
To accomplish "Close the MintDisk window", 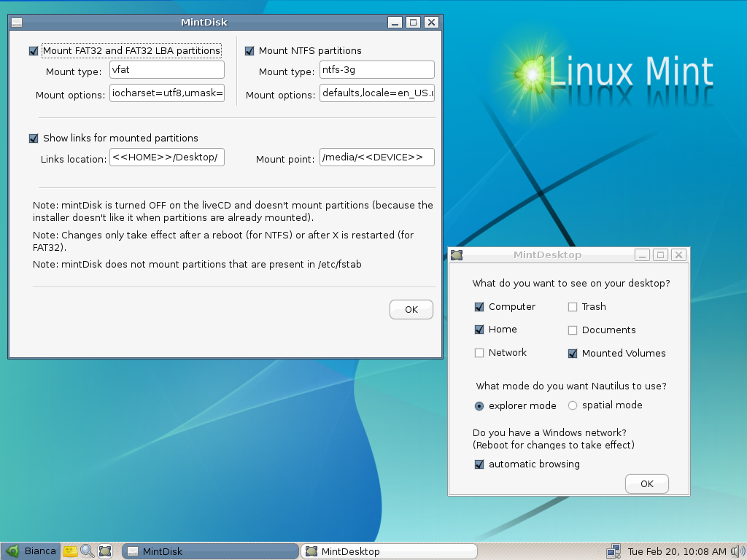I will click(431, 23).
